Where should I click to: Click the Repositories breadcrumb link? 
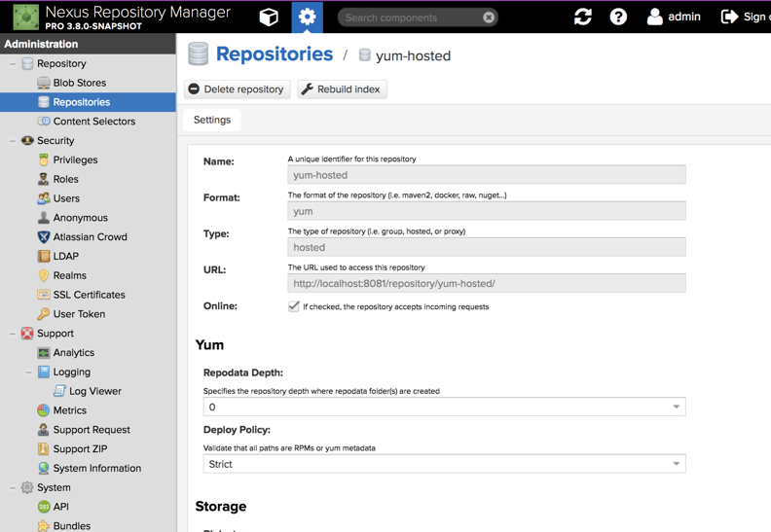pyautogui.click(x=274, y=54)
